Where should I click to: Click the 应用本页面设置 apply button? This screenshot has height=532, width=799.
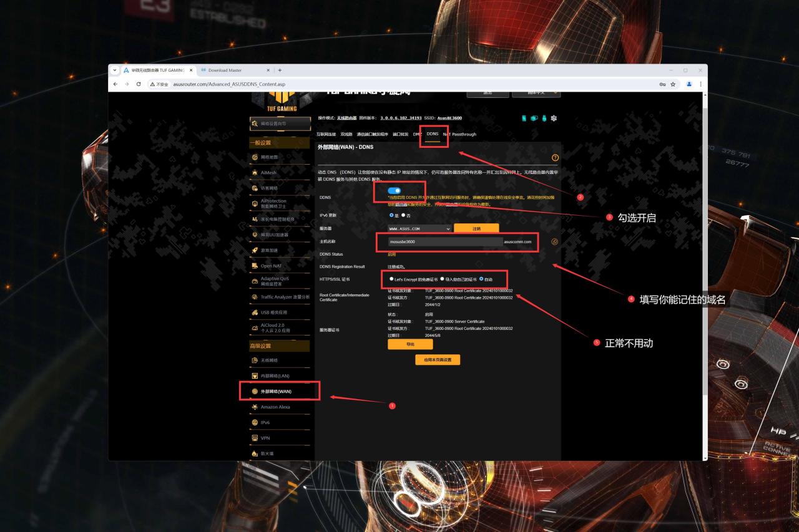click(x=438, y=360)
